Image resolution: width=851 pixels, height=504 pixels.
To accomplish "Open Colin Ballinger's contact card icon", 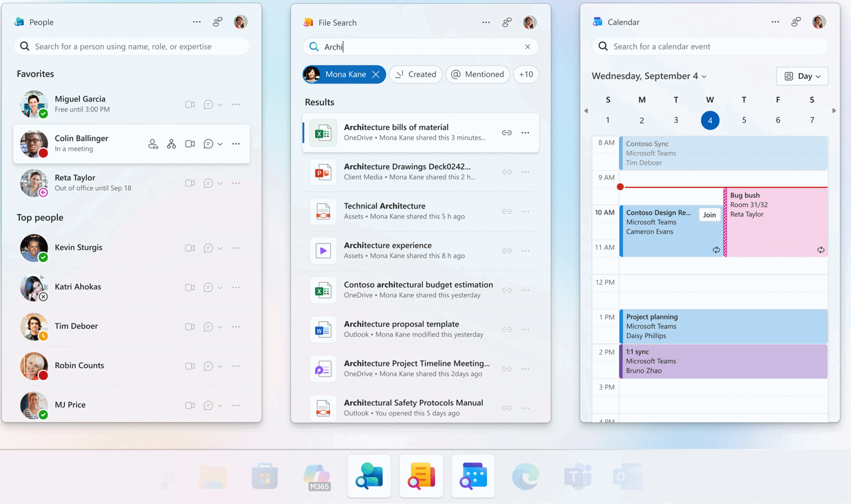I will coord(153,144).
